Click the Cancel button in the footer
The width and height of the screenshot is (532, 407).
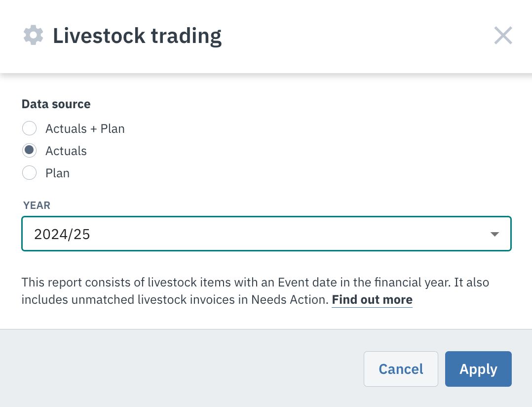[400, 368]
